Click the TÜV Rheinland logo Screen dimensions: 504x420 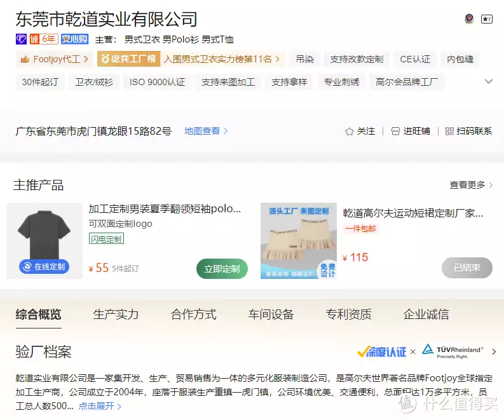click(453, 351)
